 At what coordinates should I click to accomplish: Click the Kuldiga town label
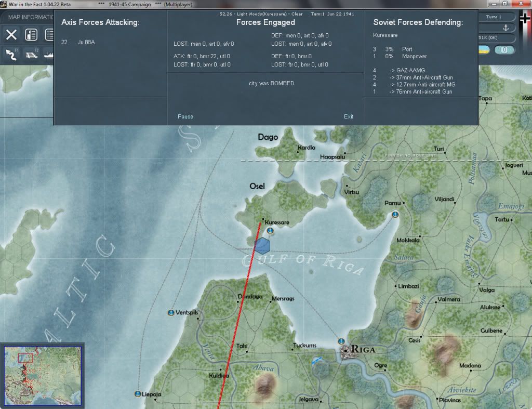[x=219, y=375]
